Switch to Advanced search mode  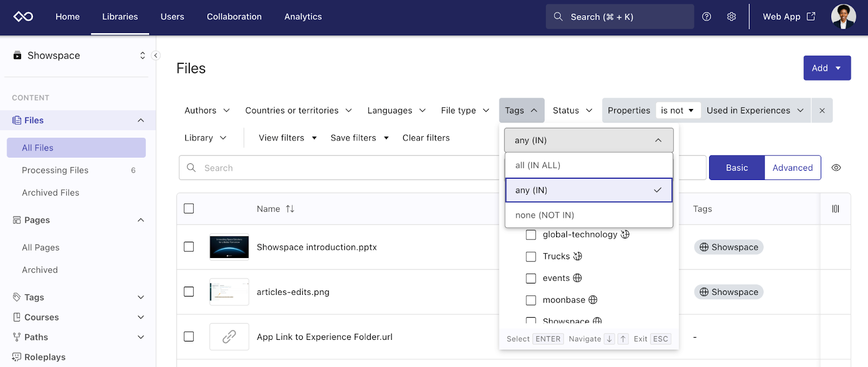[792, 168]
